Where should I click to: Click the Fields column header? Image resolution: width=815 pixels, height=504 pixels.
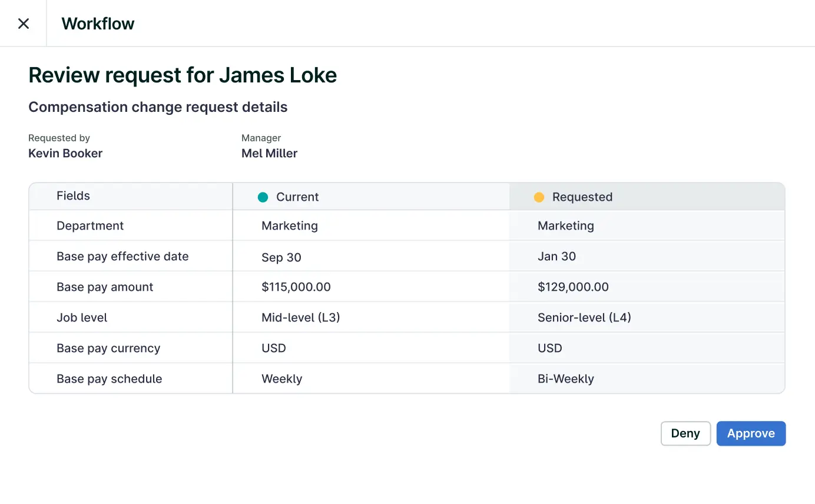click(x=73, y=196)
